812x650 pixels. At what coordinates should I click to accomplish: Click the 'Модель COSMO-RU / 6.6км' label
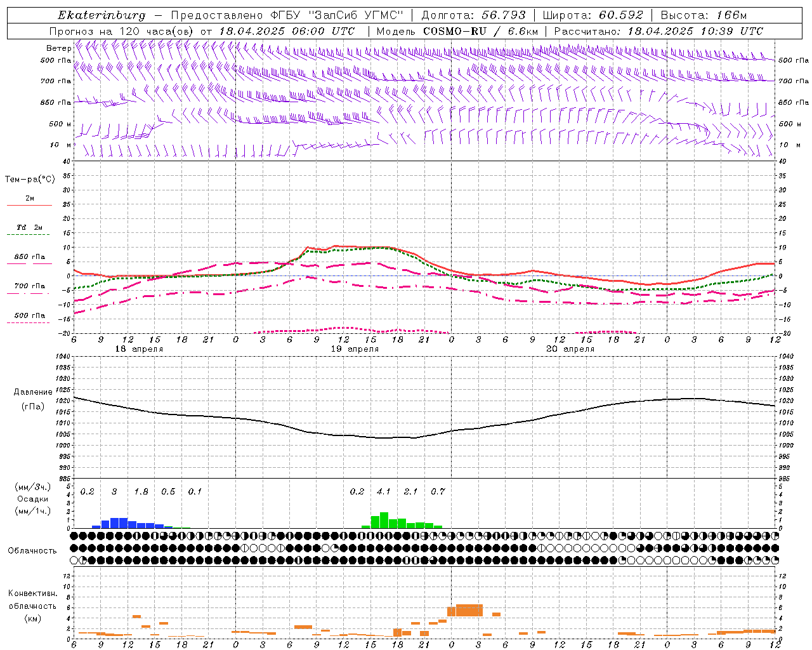pos(457,31)
